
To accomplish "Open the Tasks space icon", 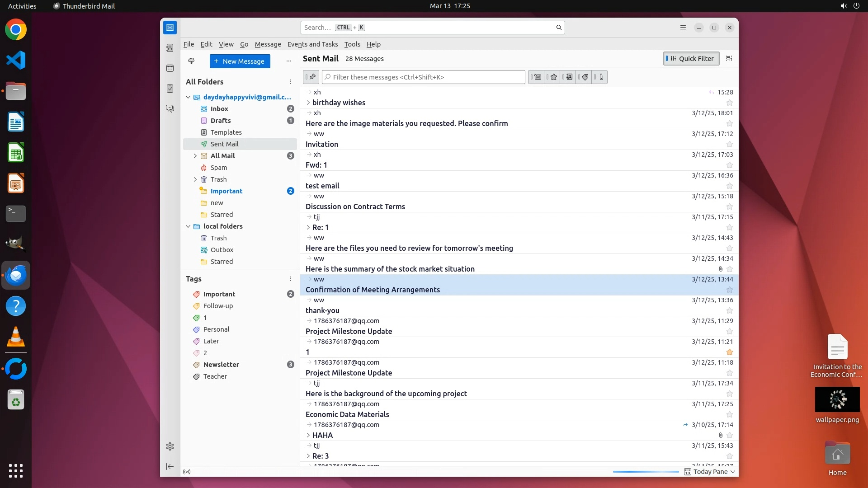I will coord(170,89).
